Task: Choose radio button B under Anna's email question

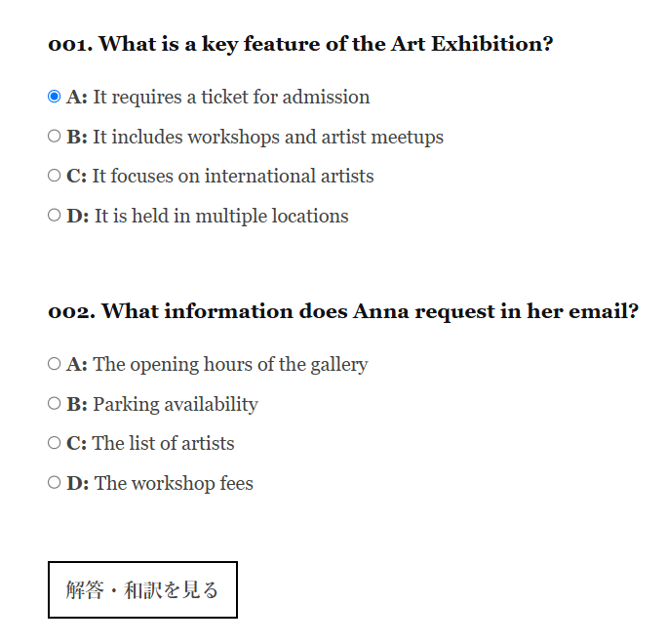Action: (54, 404)
